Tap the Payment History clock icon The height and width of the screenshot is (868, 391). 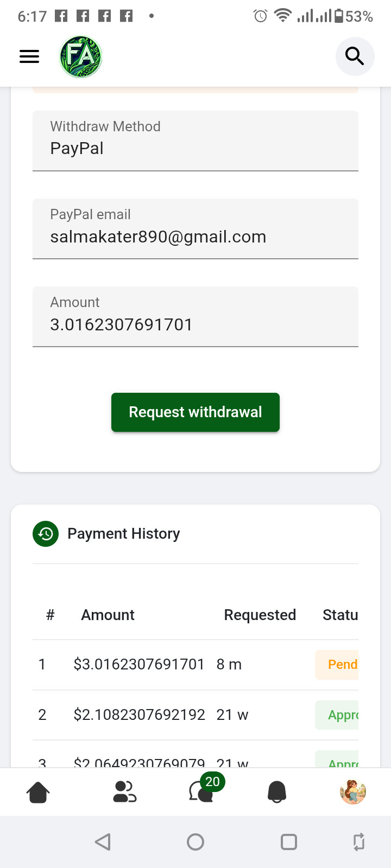click(x=46, y=534)
